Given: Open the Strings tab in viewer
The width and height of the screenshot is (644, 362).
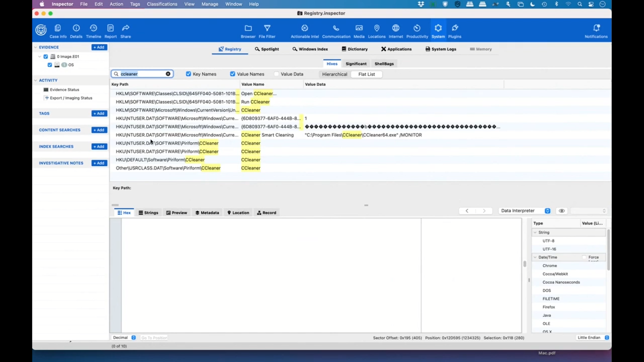Looking at the screenshot, I should pos(149,213).
